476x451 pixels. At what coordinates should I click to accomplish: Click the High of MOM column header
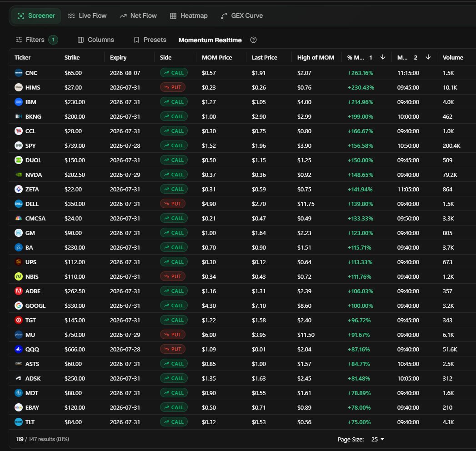tap(316, 57)
